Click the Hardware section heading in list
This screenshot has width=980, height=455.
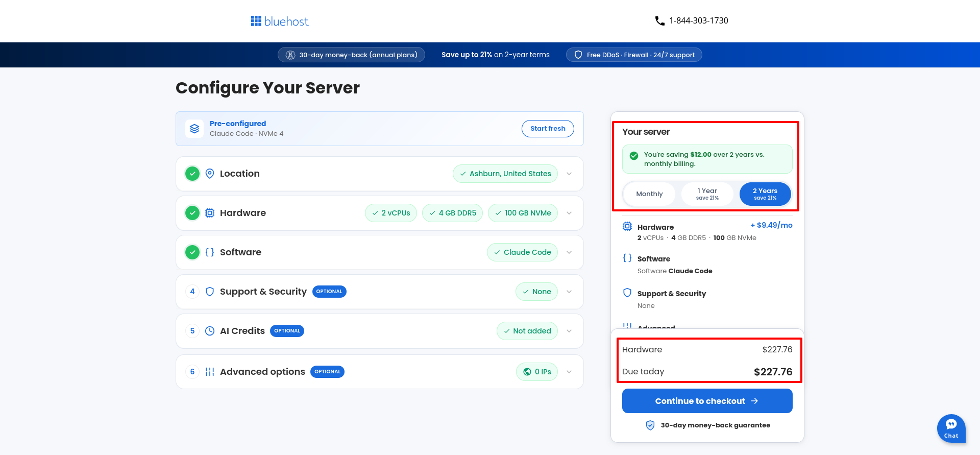click(x=243, y=213)
